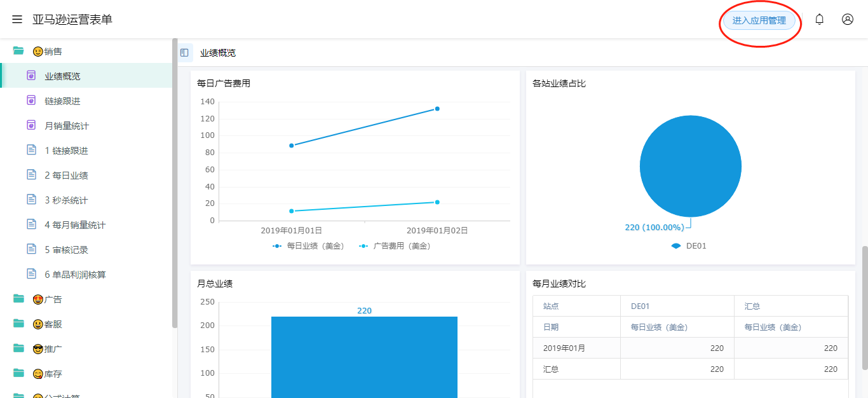
Task: Click the form icon beside 1 链接跟进
Action: (x=31, y=150)
